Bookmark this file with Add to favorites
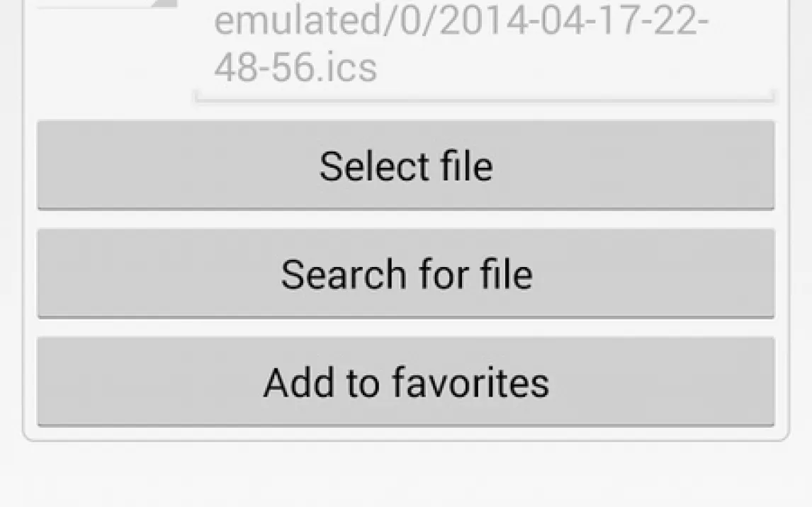This screenshot has width=812, height=507. pyautogui.click(x=406, y=382)
